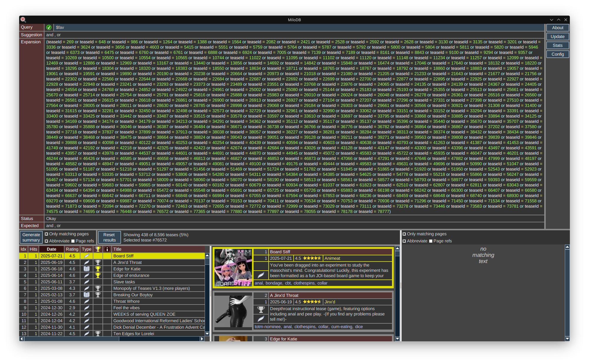Screen dimensions: 589x364
Task: Open the Stats view
Action: [x=557, y=45]
